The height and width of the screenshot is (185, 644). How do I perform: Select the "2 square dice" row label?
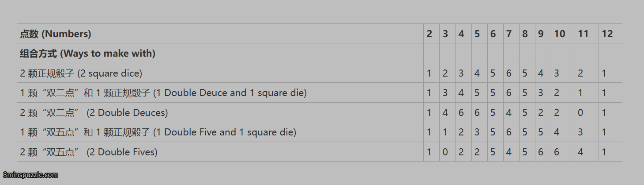coord(81,73)
